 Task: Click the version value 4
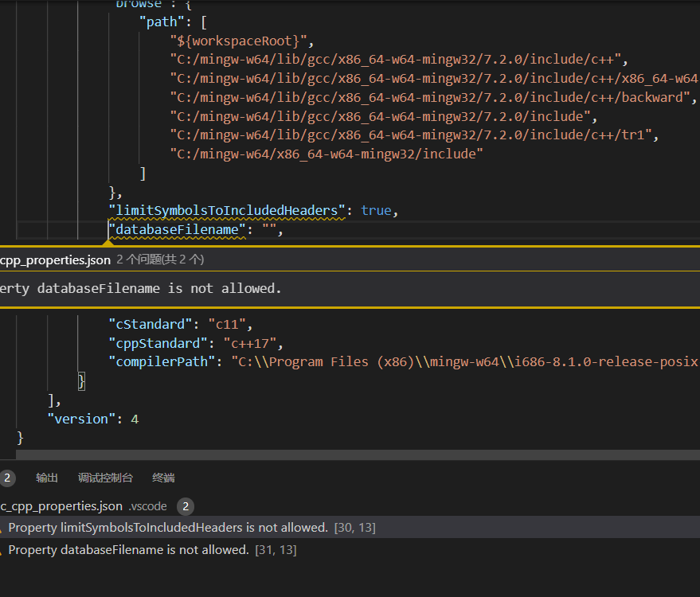tap(135, 419)
